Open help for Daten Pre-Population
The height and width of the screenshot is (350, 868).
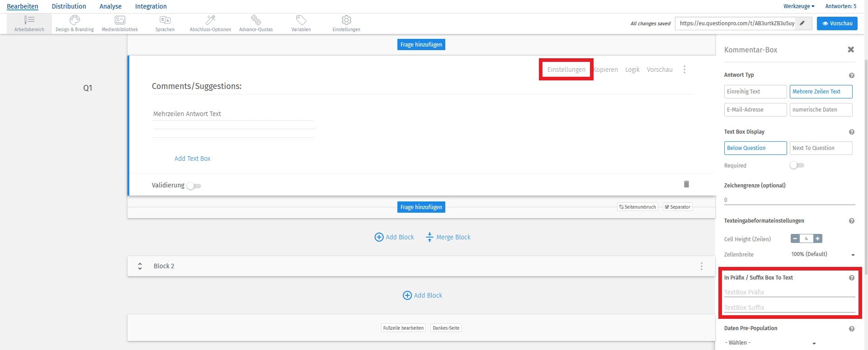coord(852,329)
